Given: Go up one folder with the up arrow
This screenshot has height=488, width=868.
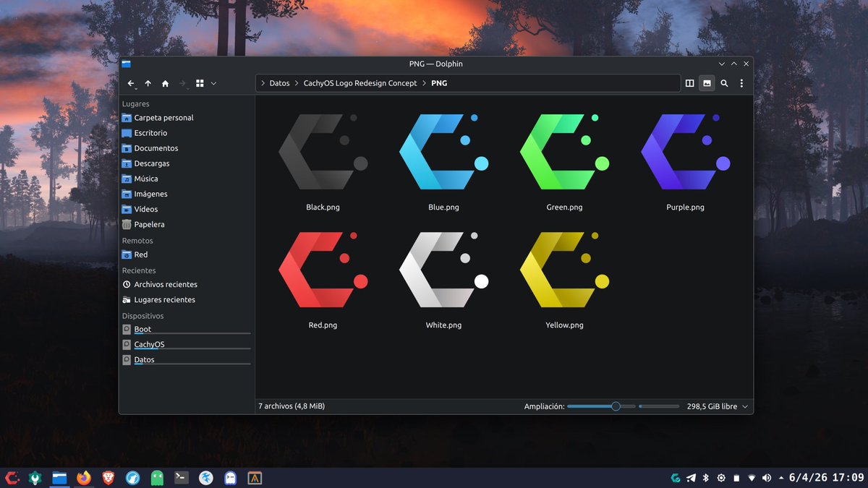Looking at the screenshot, I should (148, 84).
